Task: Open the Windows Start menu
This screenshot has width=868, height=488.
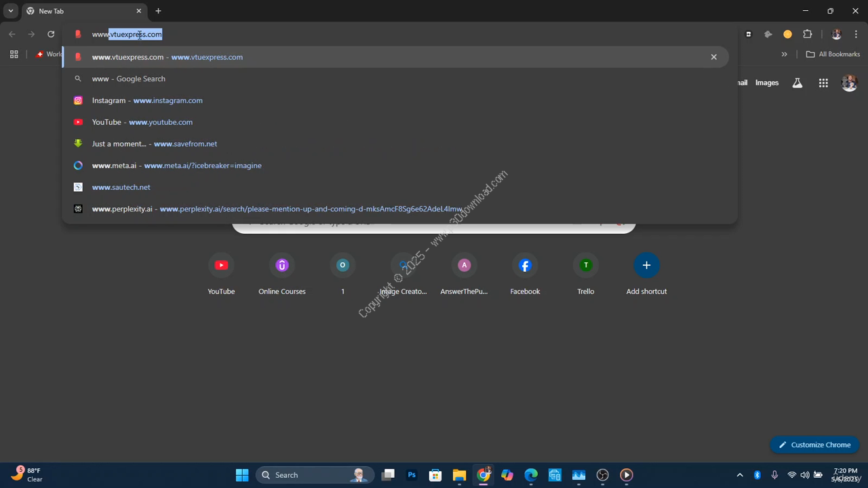Action: coord(242,475)
